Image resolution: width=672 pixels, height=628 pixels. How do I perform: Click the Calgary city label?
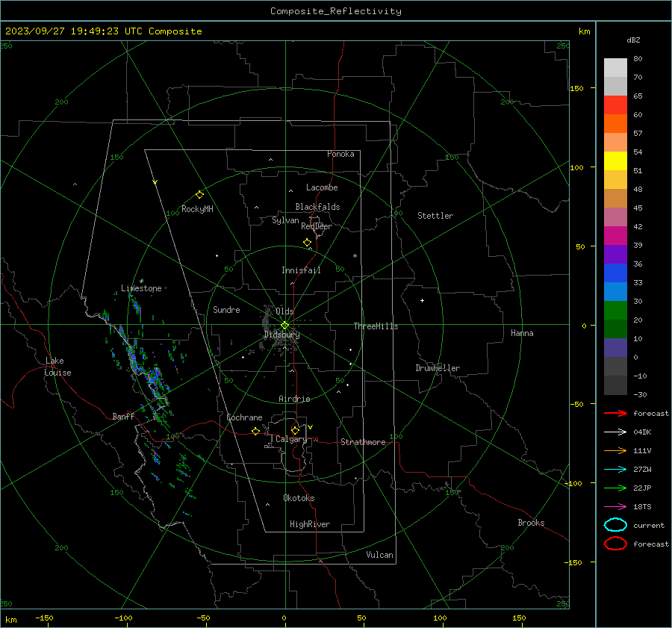291,439
